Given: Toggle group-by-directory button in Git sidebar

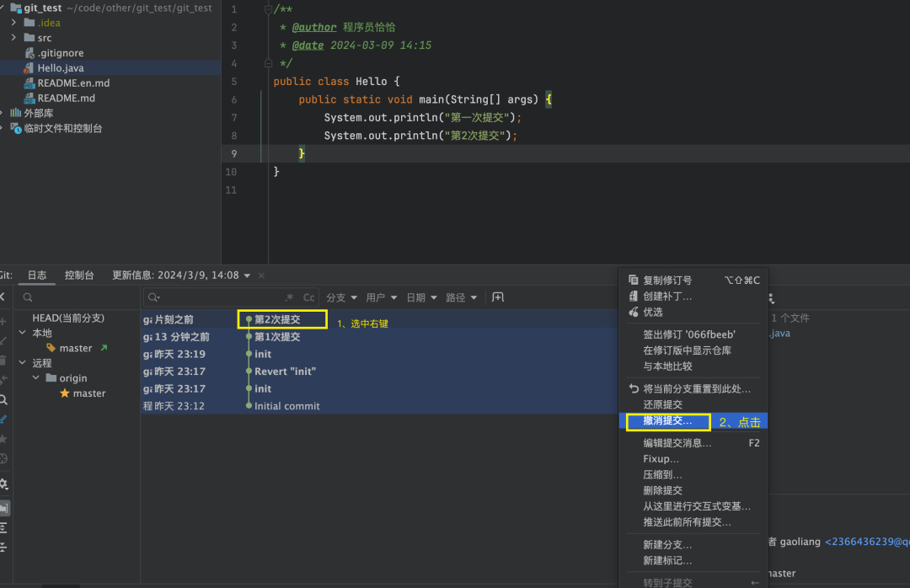Looking at the screenshot, I should 4,508.
